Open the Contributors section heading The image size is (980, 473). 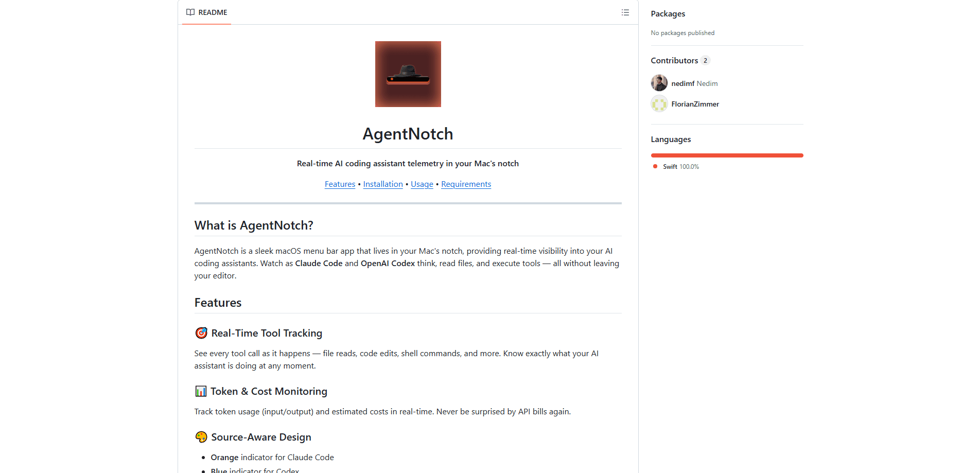click(x=674, y=61)
